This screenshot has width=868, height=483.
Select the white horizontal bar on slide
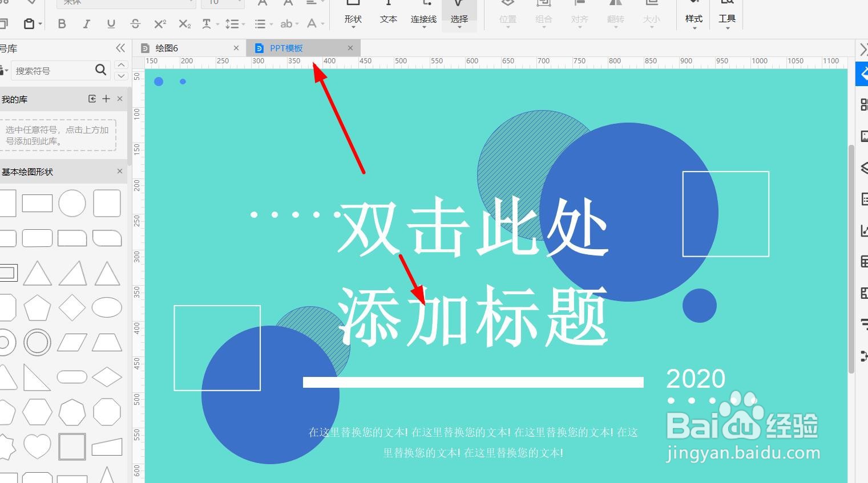tap(473, 382)
